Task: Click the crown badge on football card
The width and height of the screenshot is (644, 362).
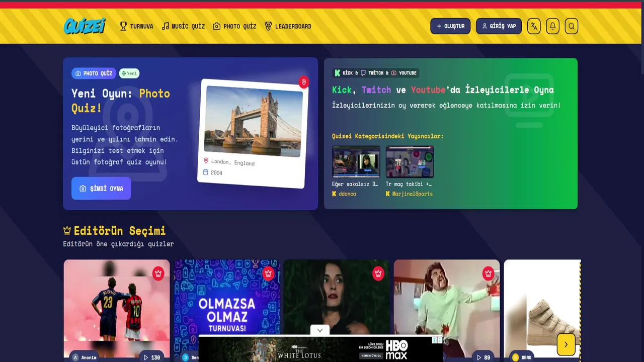Action: [158, 274]
